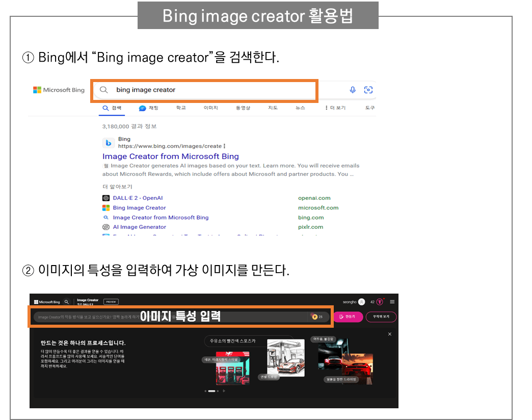
Task: Expand the 더 보기 menu
Action: (335, 108)
